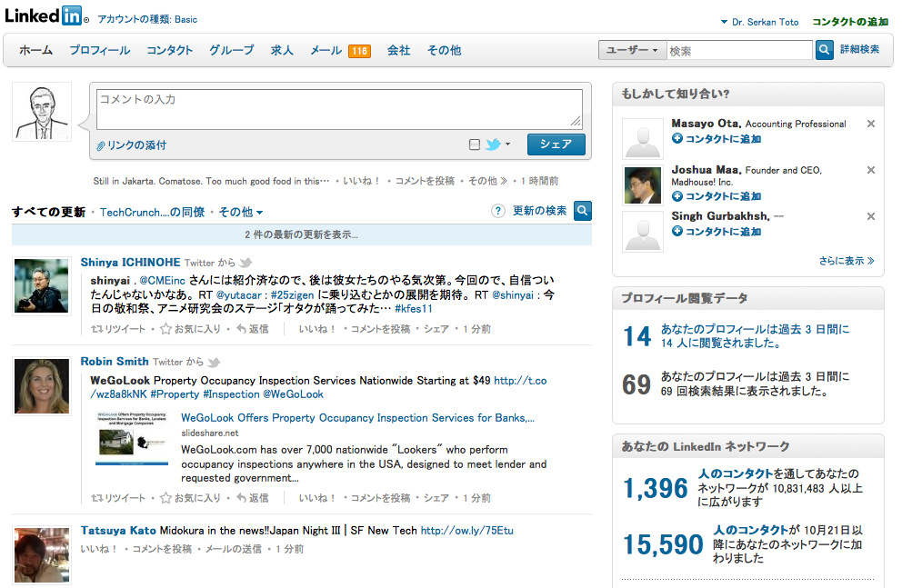Reply to Shinya ICHINOHE's tweet

253,329
